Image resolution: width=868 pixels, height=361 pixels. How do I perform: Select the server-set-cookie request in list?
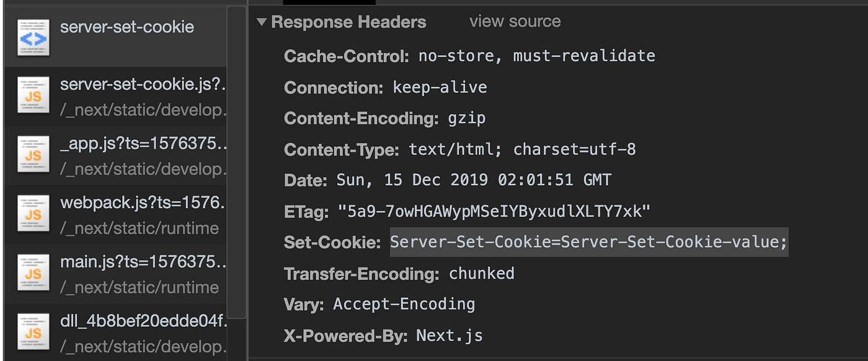click(x=126, y=27)
